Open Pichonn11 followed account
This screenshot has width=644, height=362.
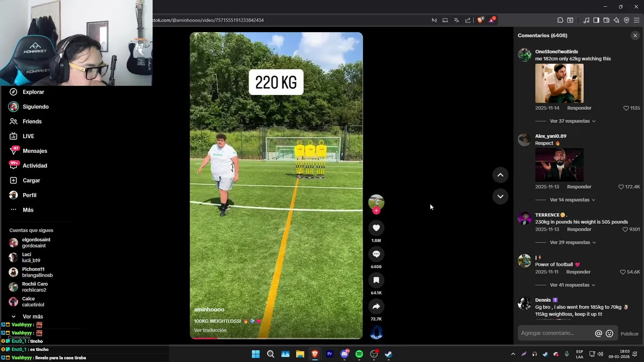click(31, 272)
